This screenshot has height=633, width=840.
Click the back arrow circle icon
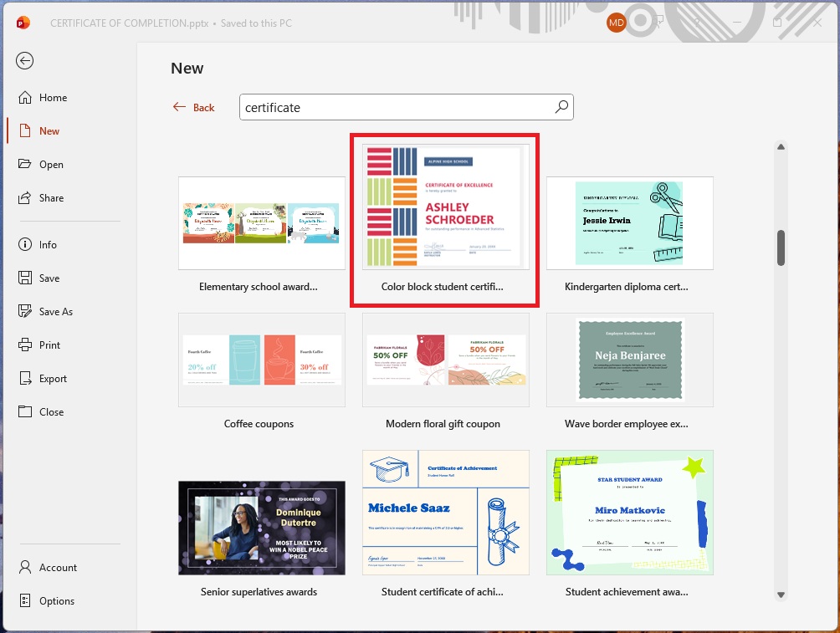(x=25, y=60)
